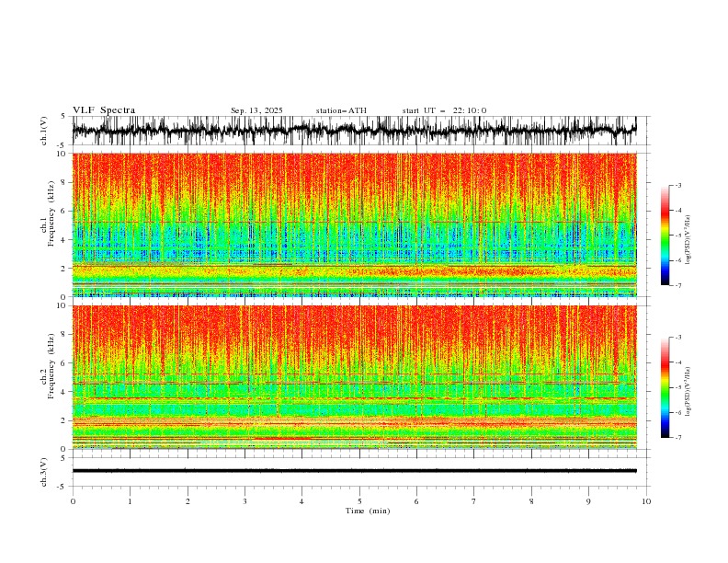Click the 'station=ATH' label
The image size is (728, 563).
341,110
